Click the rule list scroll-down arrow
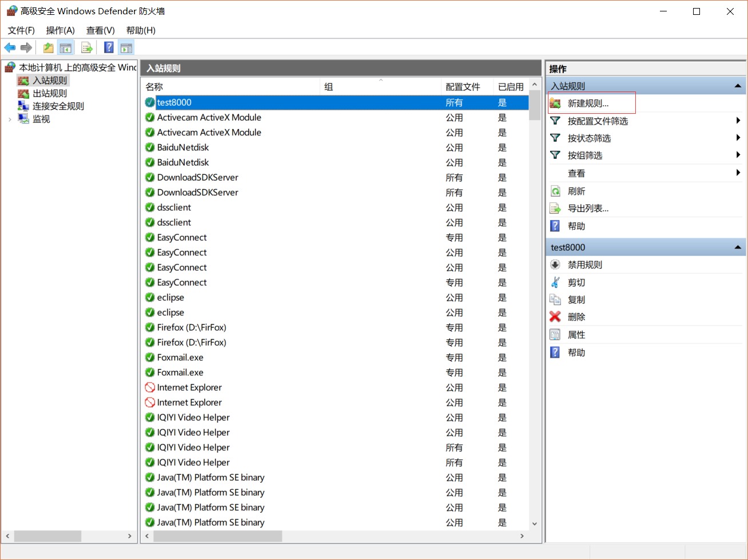The width and height of the screenshot is (748, 560). tap(534, 523)
